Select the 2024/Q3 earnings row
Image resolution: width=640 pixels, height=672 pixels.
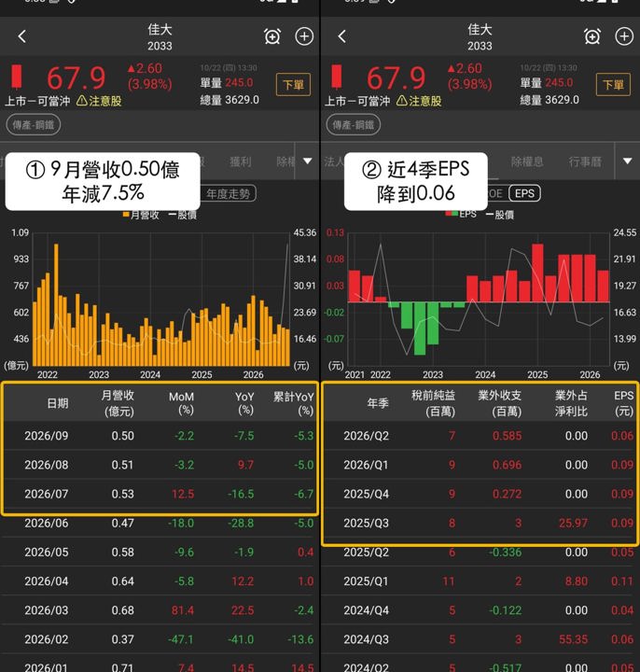pyautogui.click(x=480, y=639)
